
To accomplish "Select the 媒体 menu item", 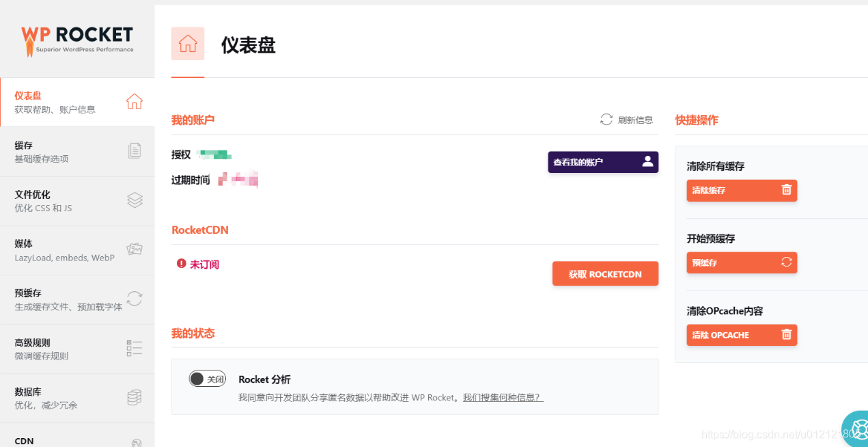I will click(x=77, y=249).
